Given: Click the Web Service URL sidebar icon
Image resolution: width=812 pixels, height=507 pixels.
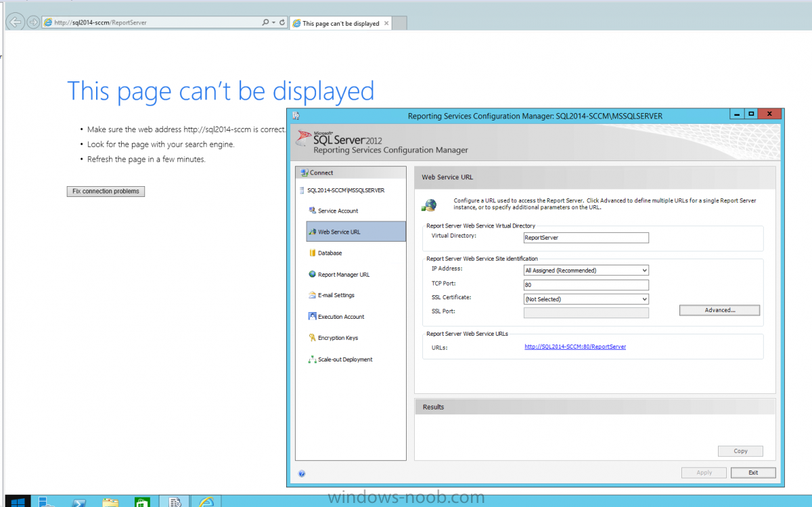Looking at the screenshot, I should pyautogui.click(x=312, y=232).
